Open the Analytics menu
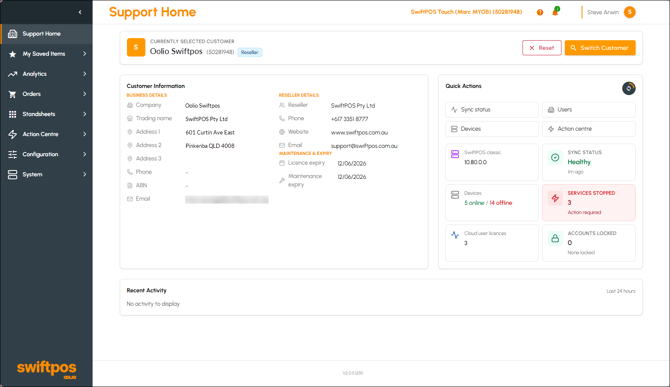The width and height of the screenshot is (670, 387). coord(46,74)
